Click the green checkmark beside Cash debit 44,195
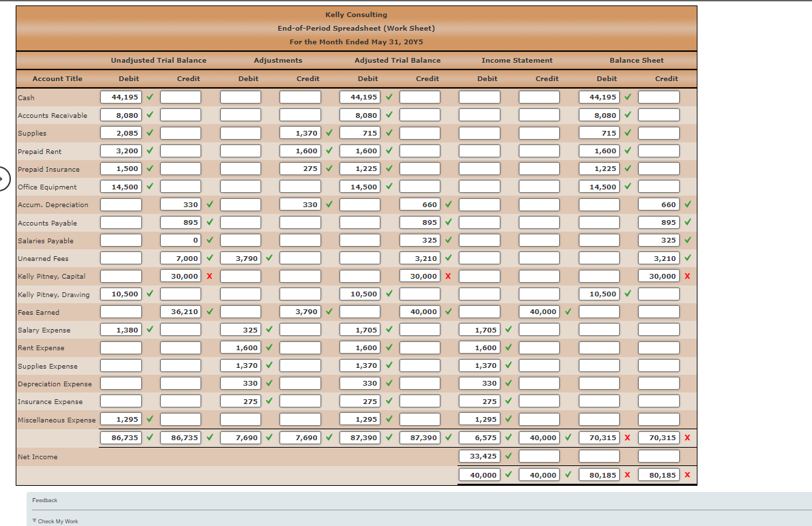The image size is (812, 526). click(x=149, y=97)
